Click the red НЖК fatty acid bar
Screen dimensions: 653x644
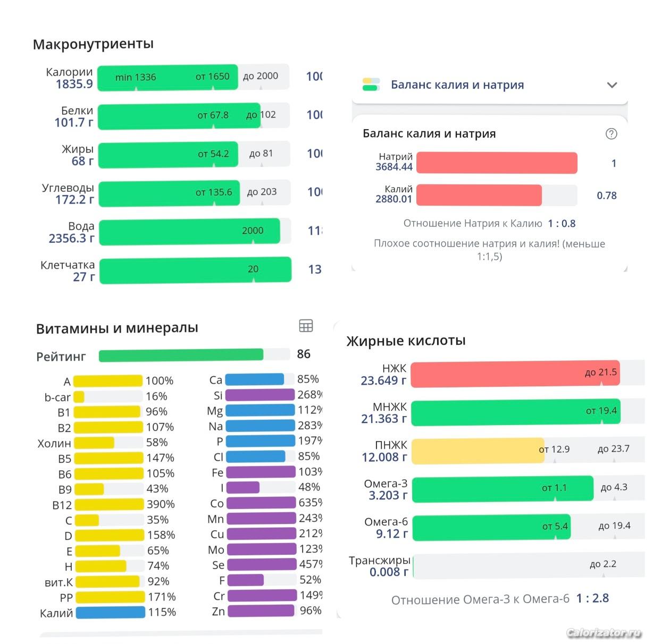(x=515, y=374)
